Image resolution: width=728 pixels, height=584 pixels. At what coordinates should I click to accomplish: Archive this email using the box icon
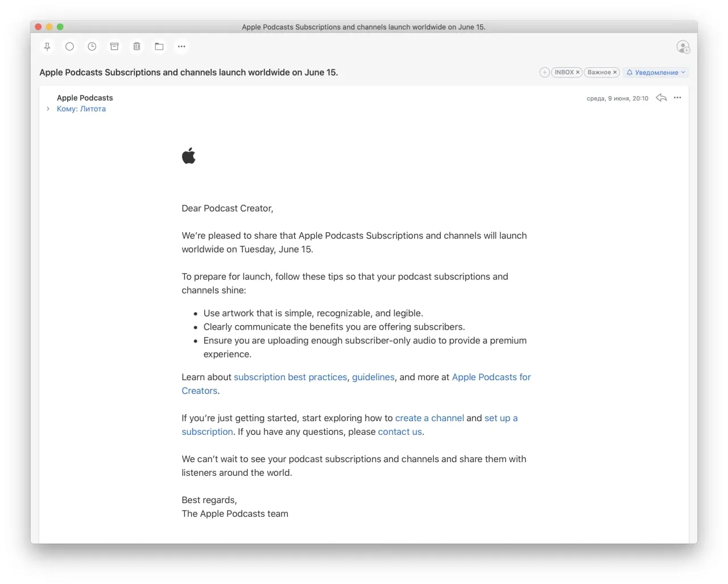[114, 47]
